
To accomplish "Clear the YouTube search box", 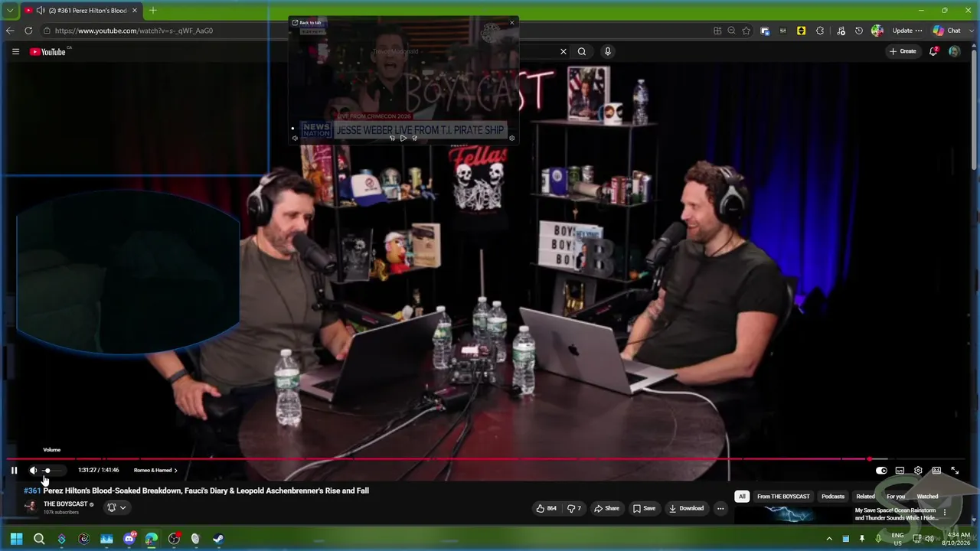I will click(x=563, y=51).
